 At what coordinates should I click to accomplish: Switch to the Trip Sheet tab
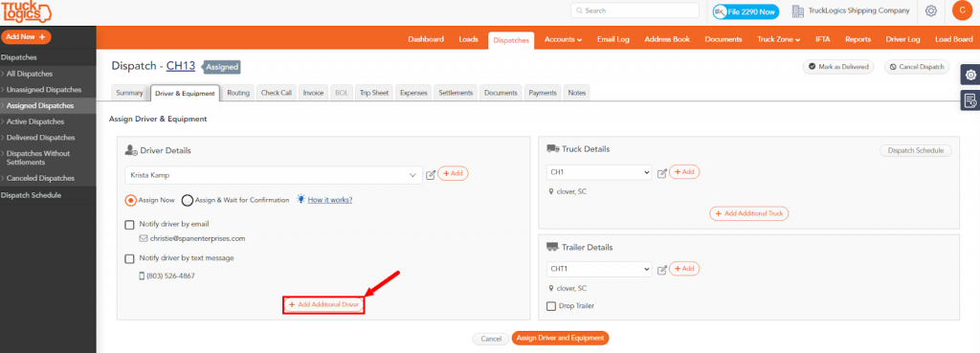(374, 93)
